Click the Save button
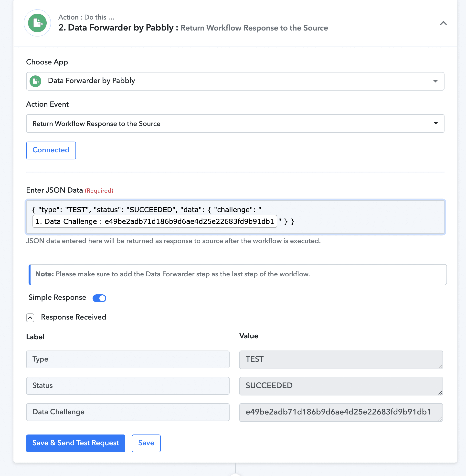 click(146, 443)
